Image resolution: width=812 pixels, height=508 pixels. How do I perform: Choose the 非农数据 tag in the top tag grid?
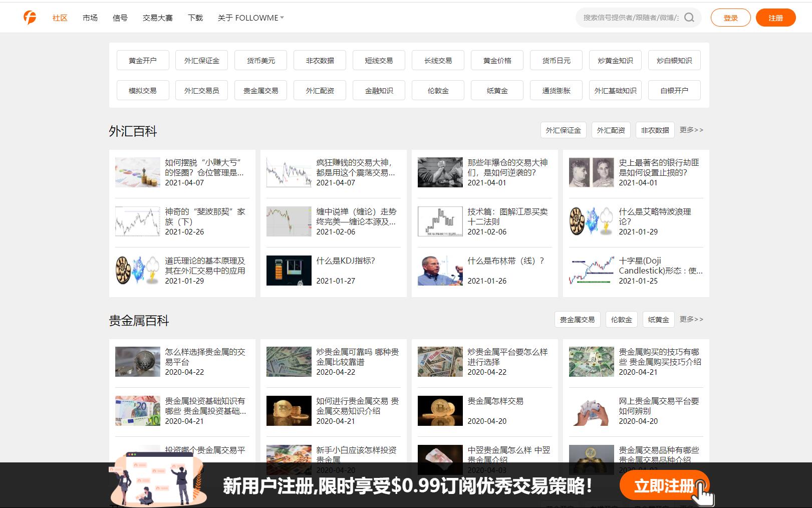(x=320, y=61)
